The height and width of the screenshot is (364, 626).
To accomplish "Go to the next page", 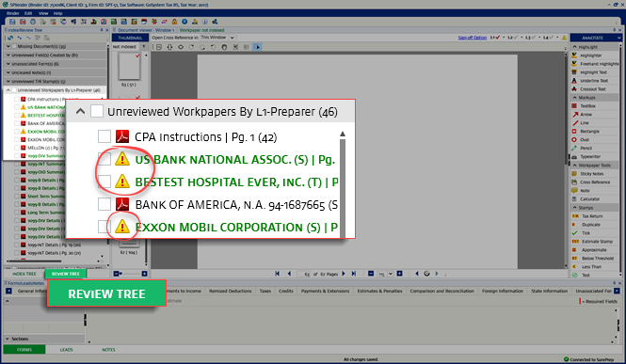I will pyautogui.click(x=344, y=274).
